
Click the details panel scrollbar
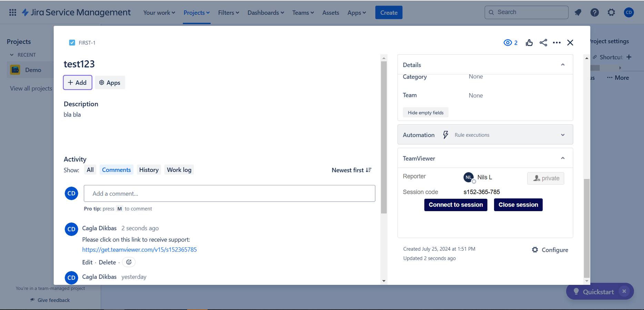point(586,228)
